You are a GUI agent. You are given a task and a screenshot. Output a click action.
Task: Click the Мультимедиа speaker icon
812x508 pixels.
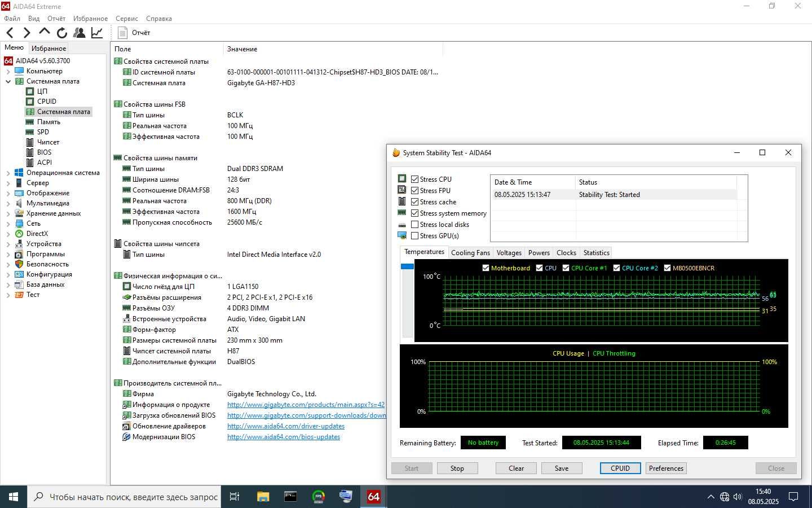(19, 203)
